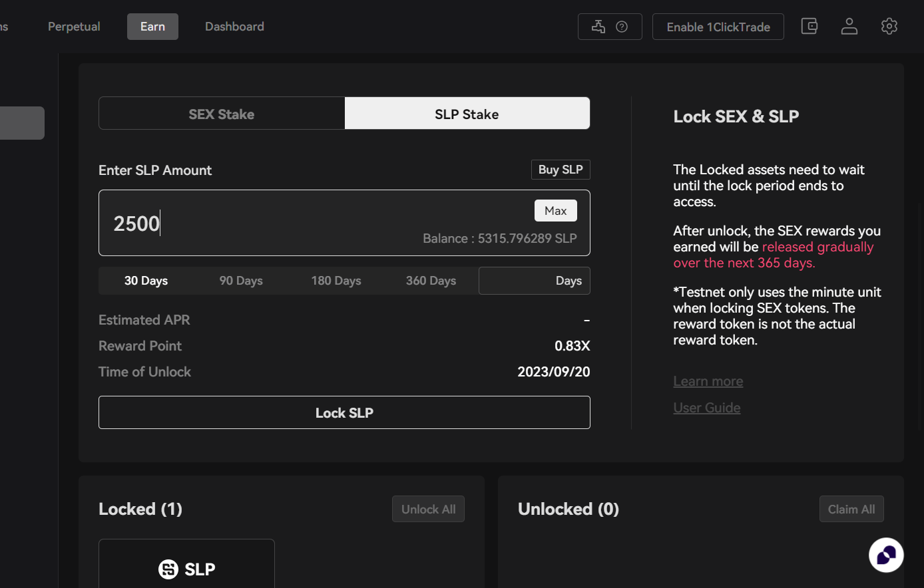The image size is (924, 588).
Task: Open the Learn more link
Action: tap(708, 381)
